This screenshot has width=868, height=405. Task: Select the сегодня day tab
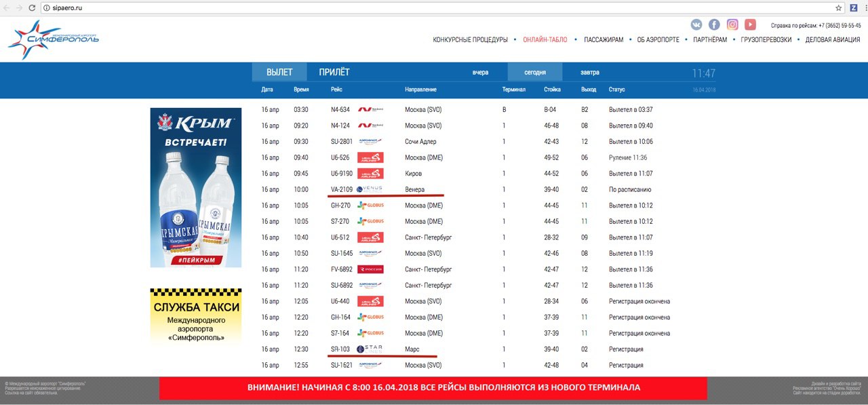coord(535,73)
